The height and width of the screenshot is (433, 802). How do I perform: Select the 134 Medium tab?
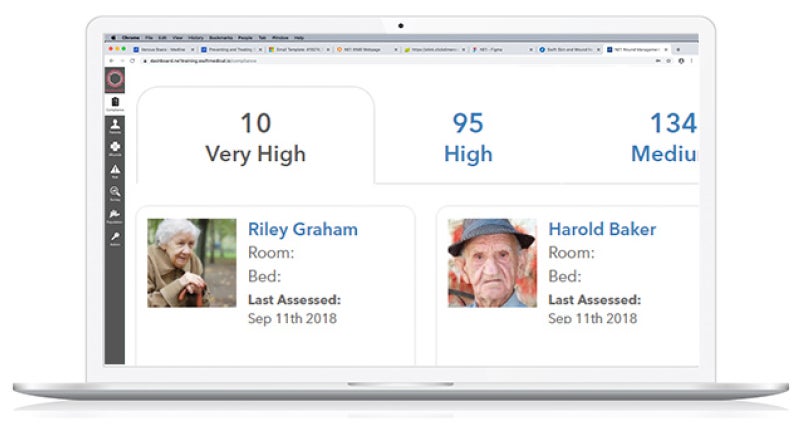pyautogui.click(x=664, y=138)
